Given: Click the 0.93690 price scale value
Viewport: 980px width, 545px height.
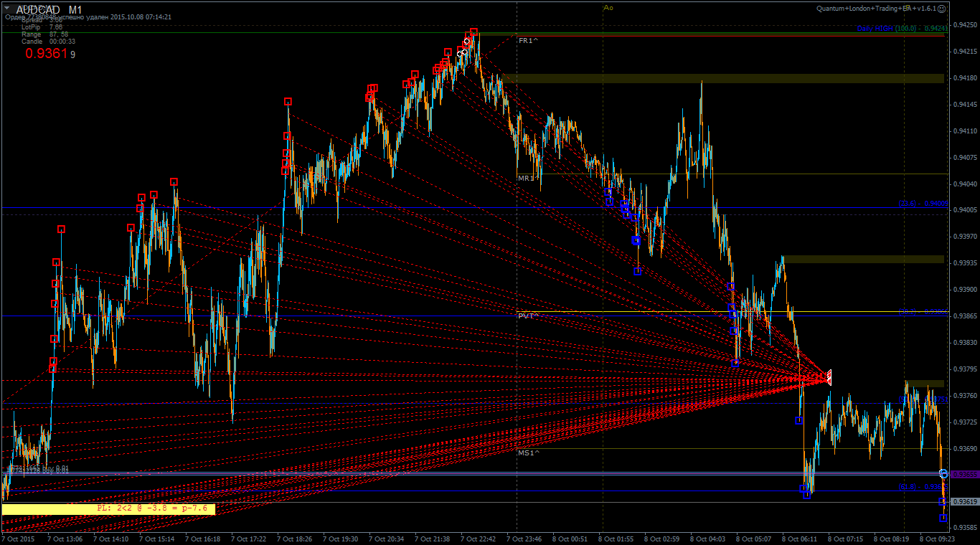Looking at the screenshot, I should coord(963,448).
